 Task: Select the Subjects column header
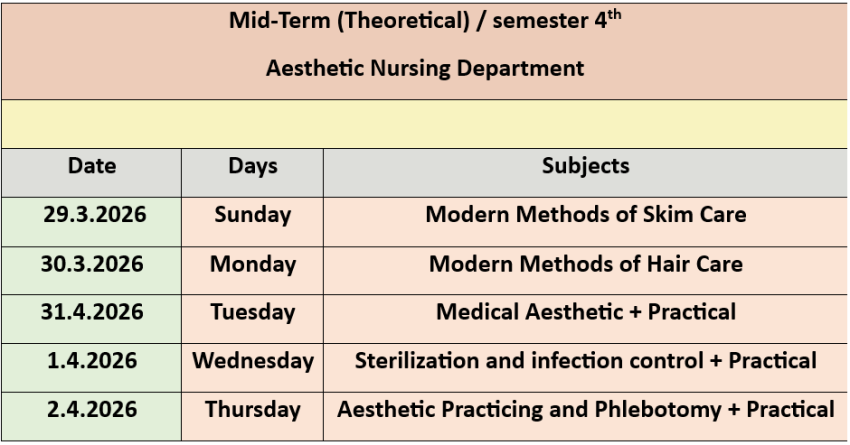point(585,166)
